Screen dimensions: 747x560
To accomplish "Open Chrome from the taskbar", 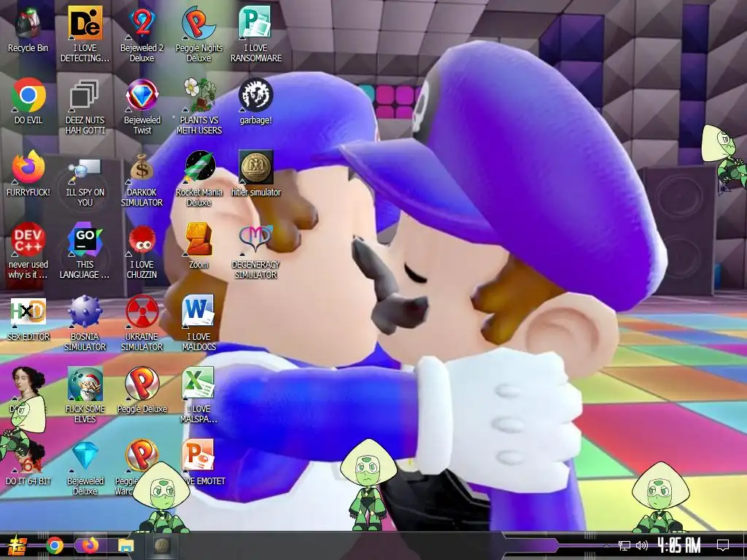I will (x=55, y=545).
